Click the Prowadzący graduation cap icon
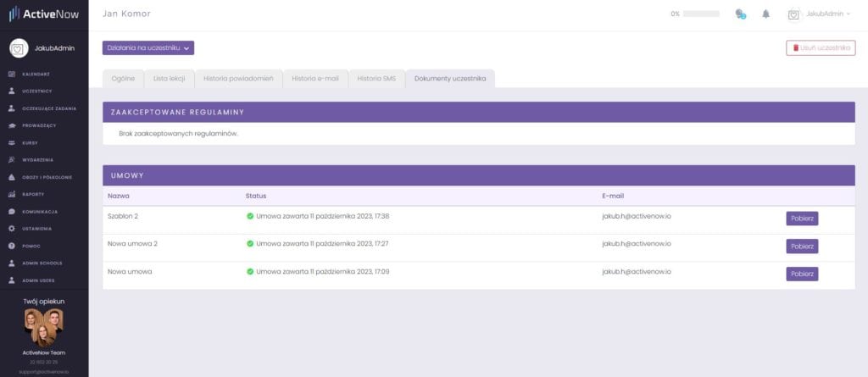The width and height of the screenshot is (868, 377). click(12, 125)
